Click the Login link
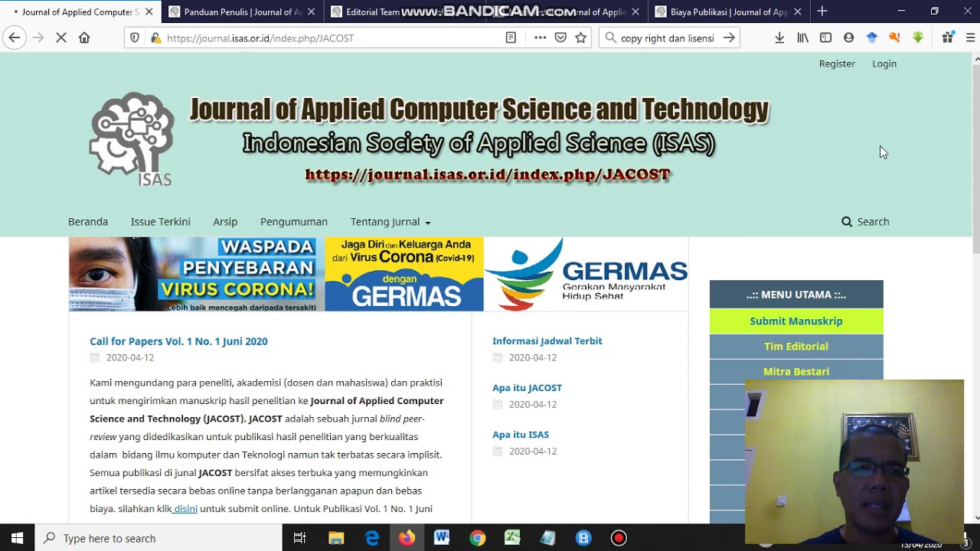Viewport: 980px width, 551px height. coord(884,64)
